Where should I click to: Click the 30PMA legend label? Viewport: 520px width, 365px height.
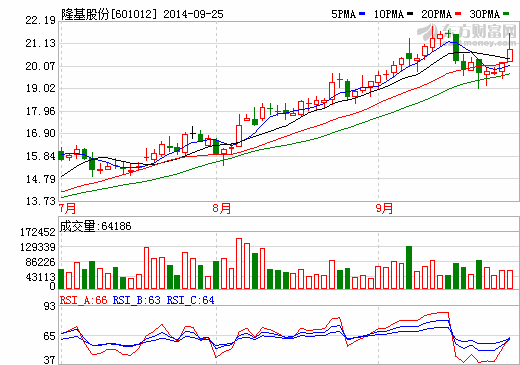(485, 14)
